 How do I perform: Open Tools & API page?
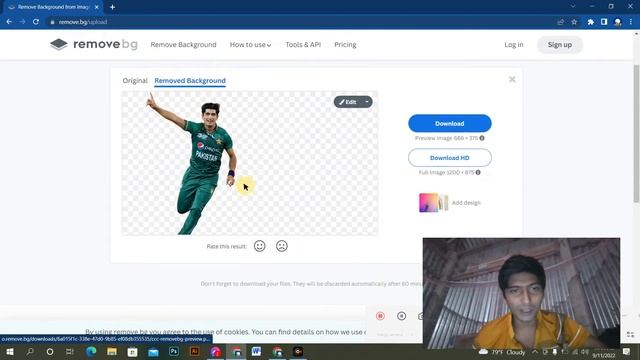tap(303, 44)
